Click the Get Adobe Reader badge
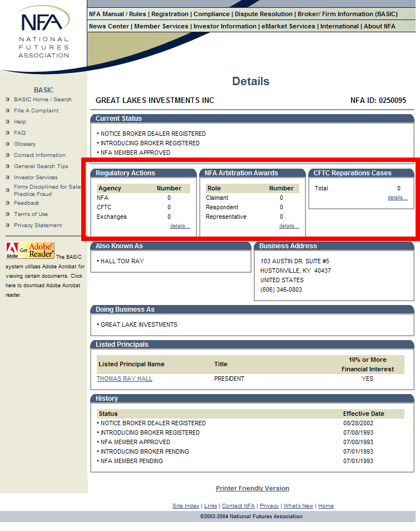Image resolution: width=420 pixels, height=531 pixels. [30, 250]
